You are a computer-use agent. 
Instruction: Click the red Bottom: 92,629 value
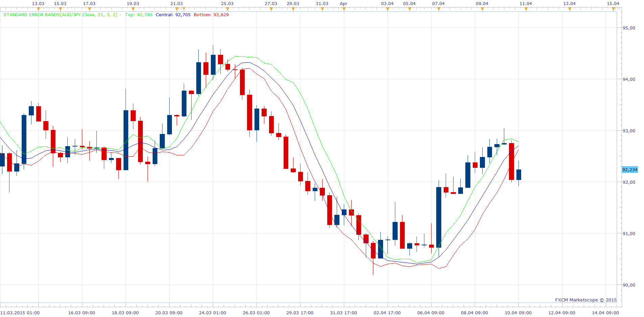(211, 15)
